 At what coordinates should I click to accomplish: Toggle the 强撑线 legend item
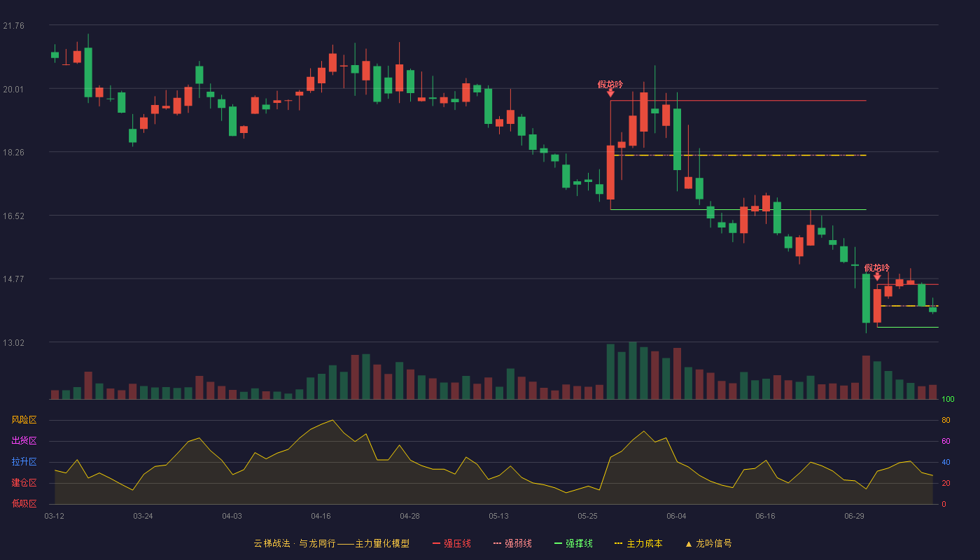point(573,543)
